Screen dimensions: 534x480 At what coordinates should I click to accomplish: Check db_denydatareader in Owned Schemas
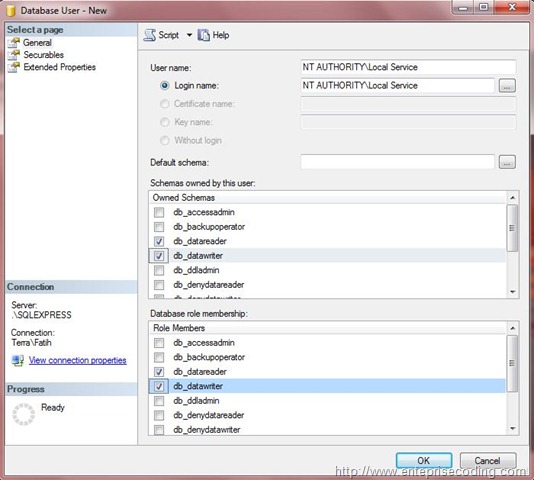coord(159,284)
